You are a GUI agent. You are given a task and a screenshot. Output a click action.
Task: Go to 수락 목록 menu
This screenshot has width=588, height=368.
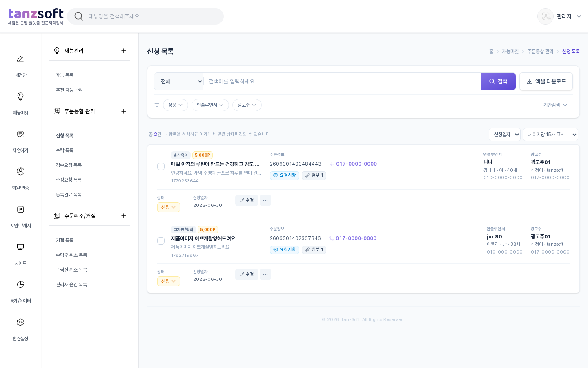click(x=65, y=150)
